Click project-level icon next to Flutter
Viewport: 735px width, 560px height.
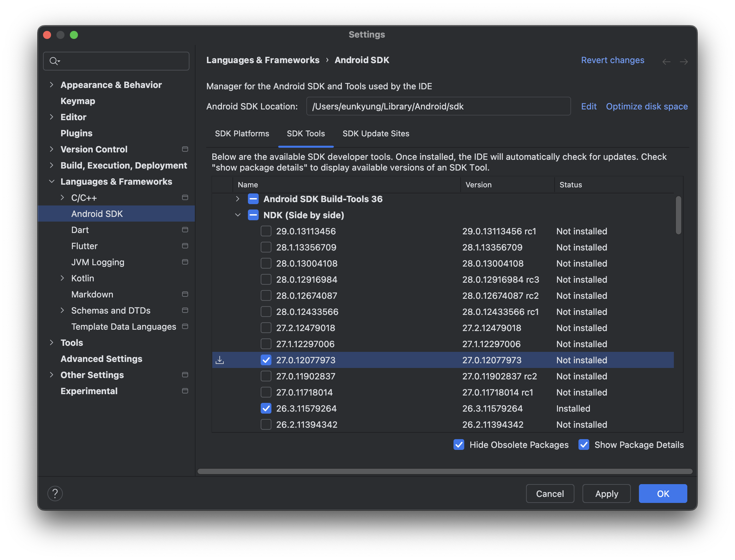(x=185, y=246)
